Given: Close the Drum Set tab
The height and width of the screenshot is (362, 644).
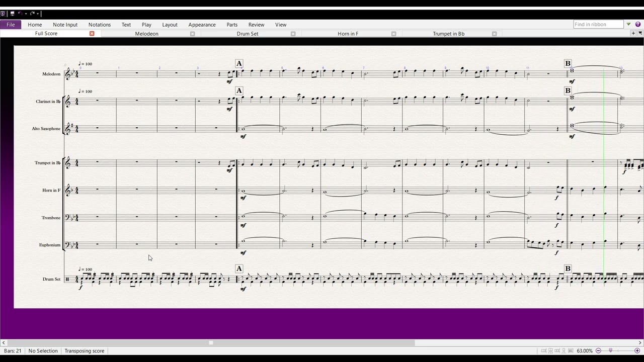Looking at the screenshot, I should coord(293,34).
